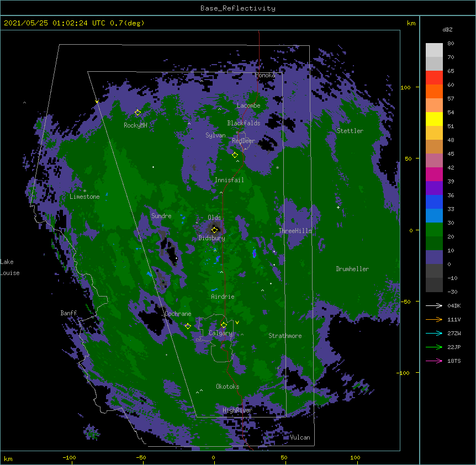Click the 80 dBZ legend value
The height and width of the screenshot is (465, 476).
pos(451,44)
